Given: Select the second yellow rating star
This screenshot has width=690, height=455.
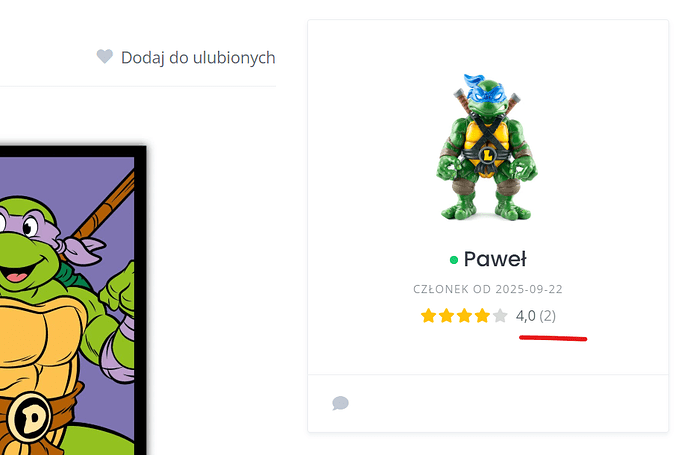Looking at the screenshot, I should pyautogui.click(x=446, y=316).
